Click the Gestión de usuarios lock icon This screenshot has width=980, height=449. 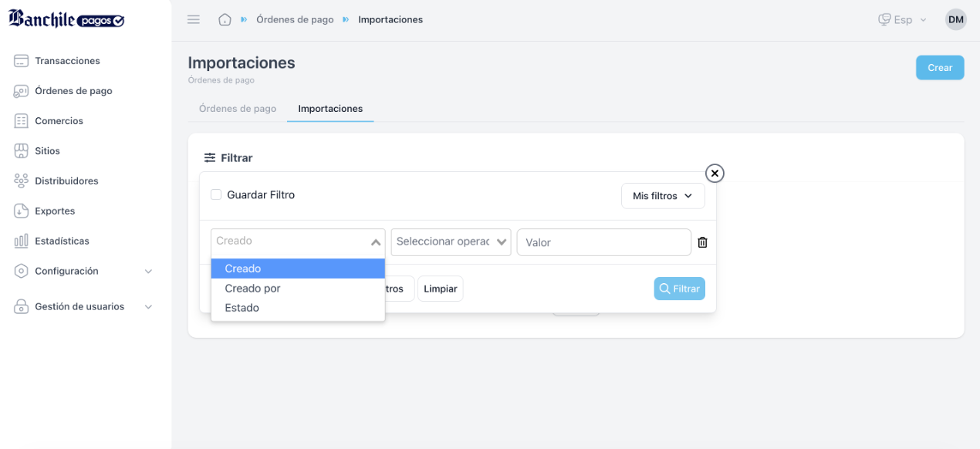[22, 307]
